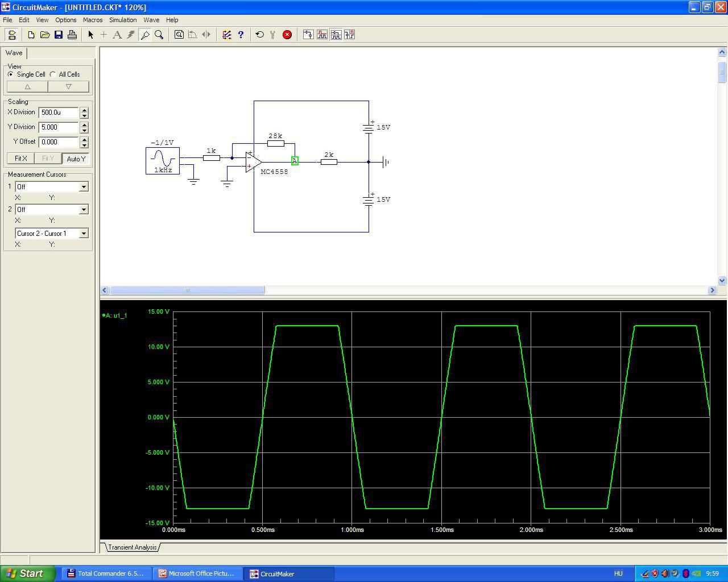The width and height of the screenshot is (728, 582).
Task: Click the third waveform layout icon
Action: 336,35
